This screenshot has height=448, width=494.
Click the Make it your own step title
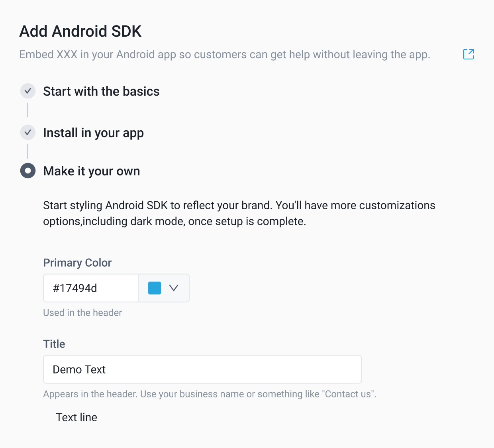click(x=92, y=171)
